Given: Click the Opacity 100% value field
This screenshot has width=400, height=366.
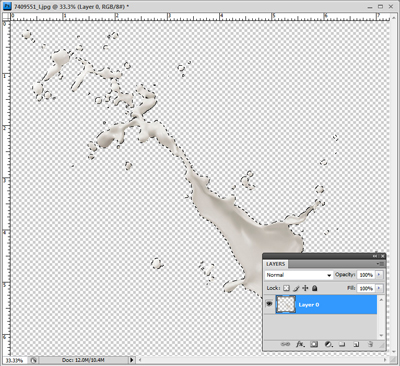Looking at the screenshot, I should [366, 275].
